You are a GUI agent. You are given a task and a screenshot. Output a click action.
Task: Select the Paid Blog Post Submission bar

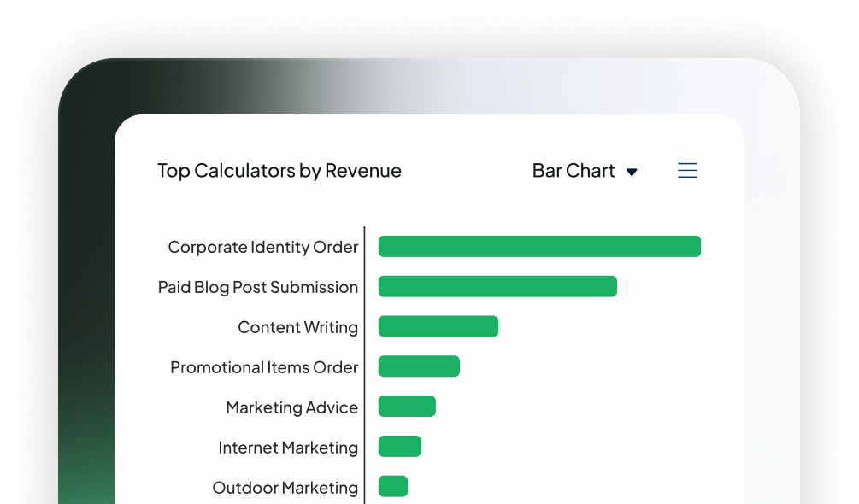pos(497,287)
